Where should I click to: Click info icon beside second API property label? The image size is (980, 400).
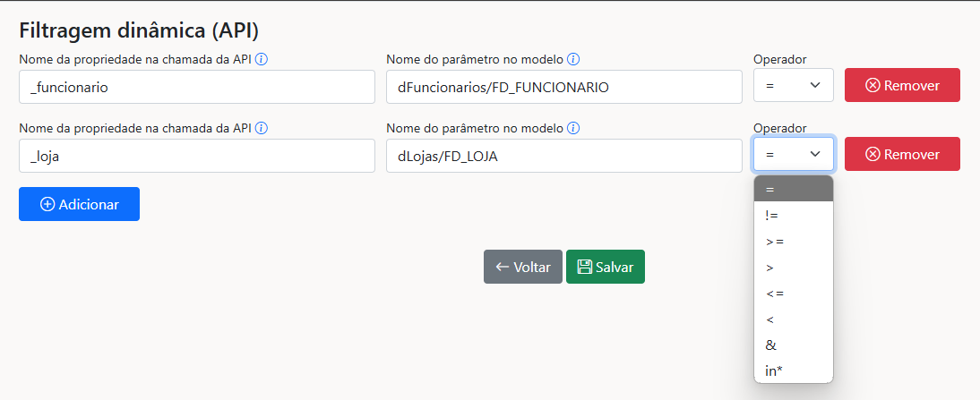coord(262,128)
